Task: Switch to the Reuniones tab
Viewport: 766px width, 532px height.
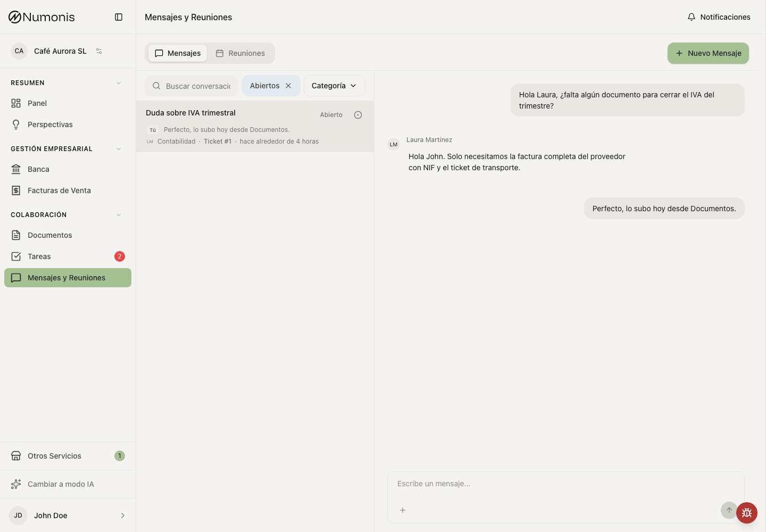Action: click(240, 53)
